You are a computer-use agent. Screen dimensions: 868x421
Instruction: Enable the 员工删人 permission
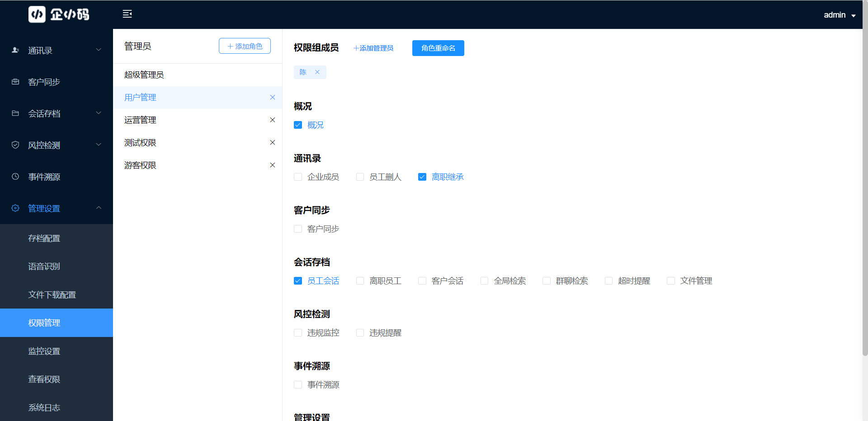pos(360,177)
